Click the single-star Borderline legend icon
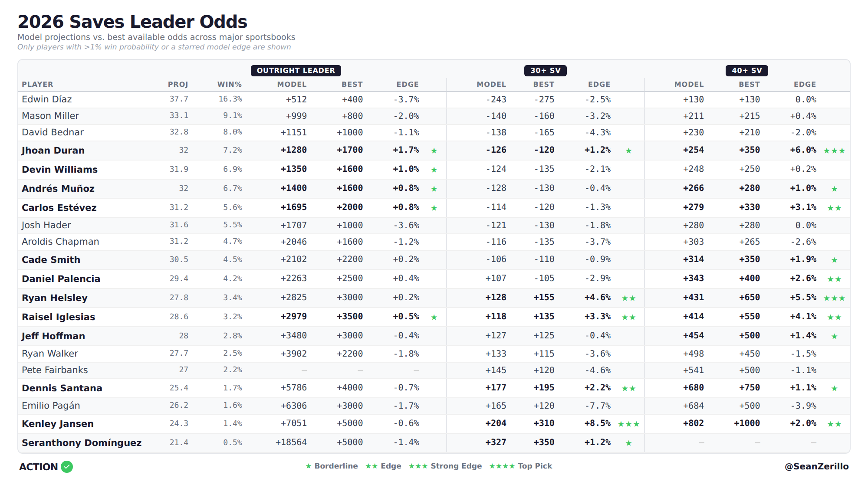 (309, 466)
